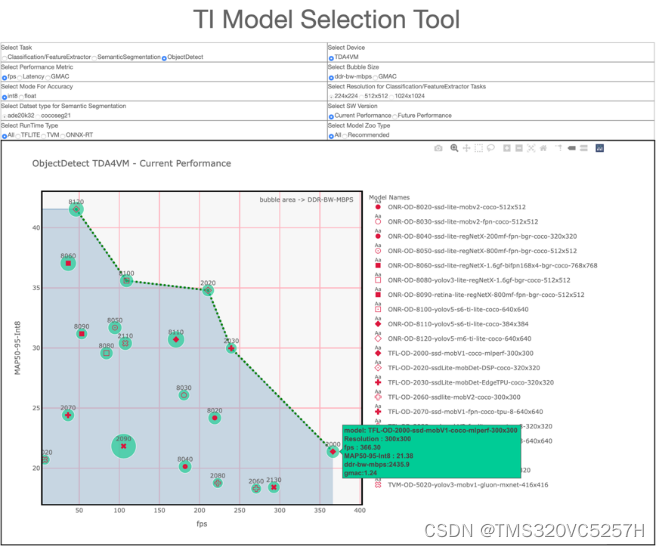Select TDA4VM device radio
The height and width of the screenshot is (547, 659).
[331, 58]
